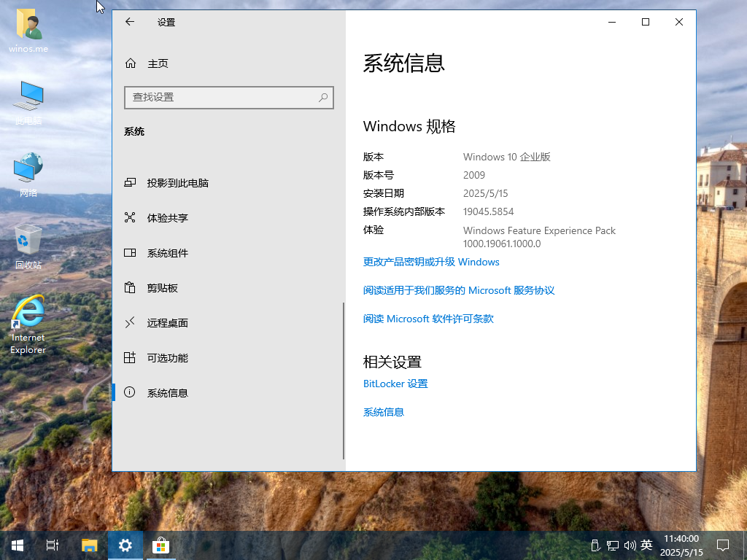747x560 pixels.
Task: Open 更改产品密钥或升级 Windows link
Action: pyautogui.click(x=431, y=262)
